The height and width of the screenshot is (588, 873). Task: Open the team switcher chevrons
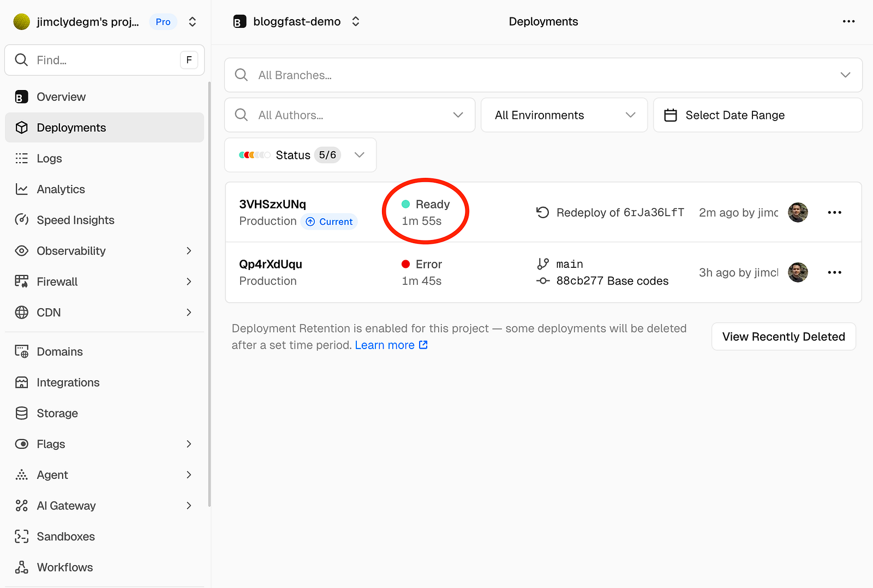(x=192, y=22)
